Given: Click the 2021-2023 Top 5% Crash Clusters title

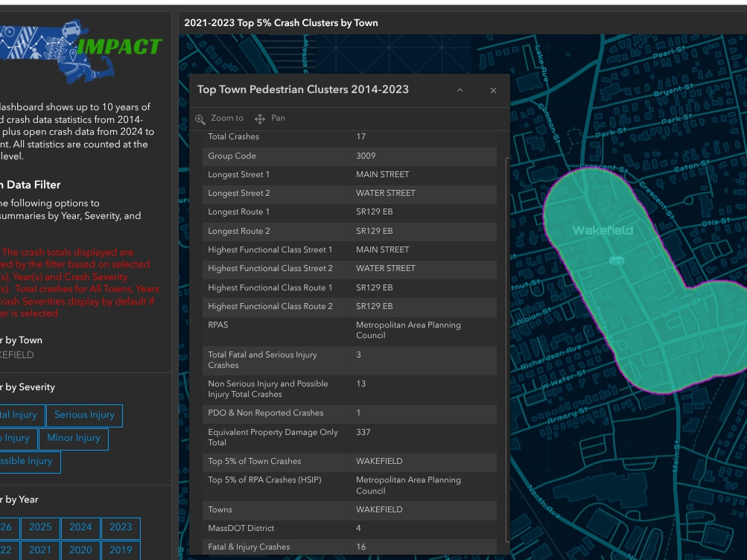Looking at the screenshot, I should (281, 23).
